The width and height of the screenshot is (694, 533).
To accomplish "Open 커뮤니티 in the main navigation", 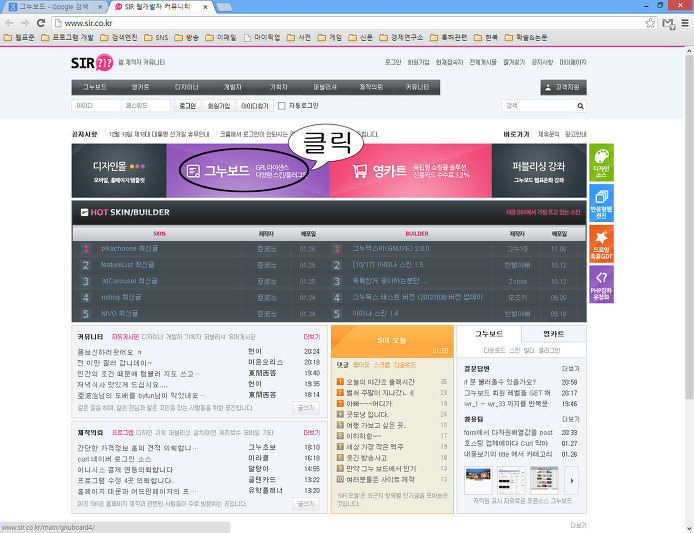I will click(x=417, y=88).
